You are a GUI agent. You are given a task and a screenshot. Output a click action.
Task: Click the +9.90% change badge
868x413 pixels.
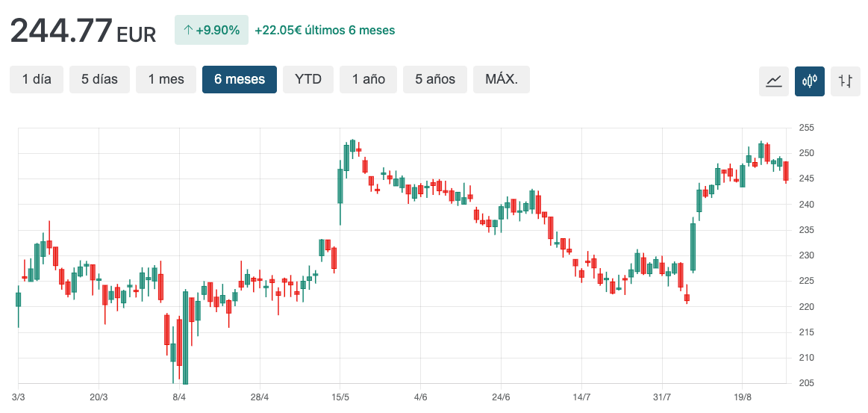[211, 31]
